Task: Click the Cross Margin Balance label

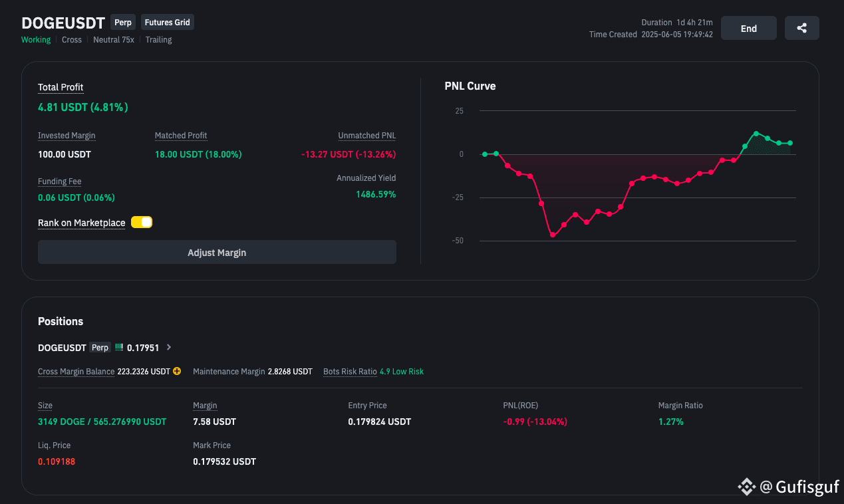Action: pyautogui.click(x=76, y=372)
